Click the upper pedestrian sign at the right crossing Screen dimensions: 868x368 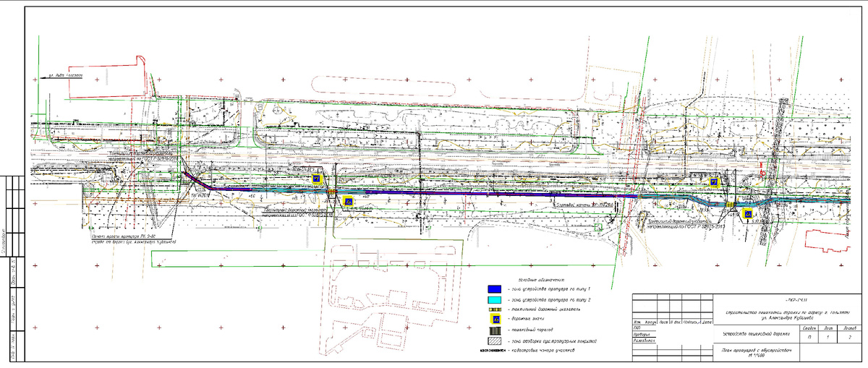[x=714, y=181]
